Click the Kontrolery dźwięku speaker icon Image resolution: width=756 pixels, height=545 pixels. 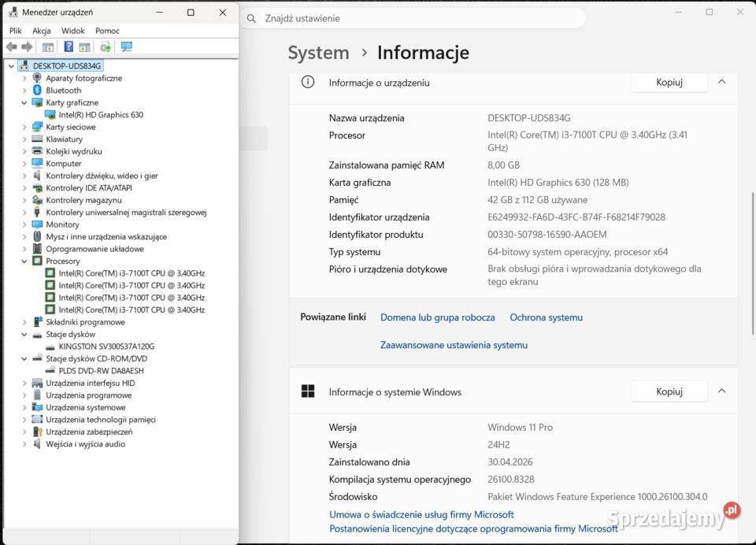[x=37, y=176]
